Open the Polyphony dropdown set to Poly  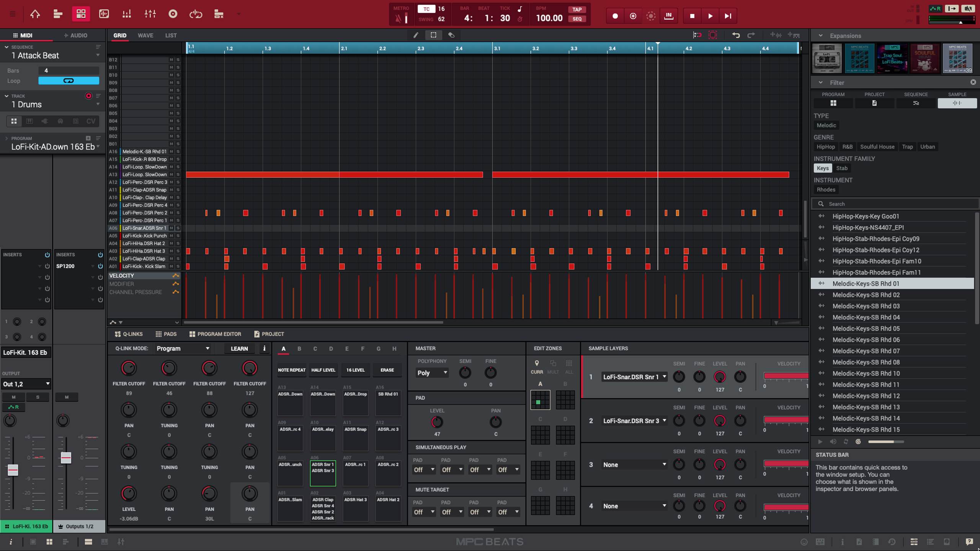[x=432, y=372]
